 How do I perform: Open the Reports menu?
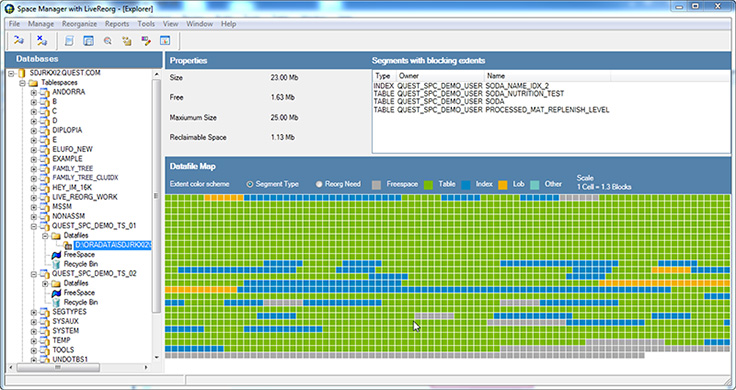click(x=117, y=24)
